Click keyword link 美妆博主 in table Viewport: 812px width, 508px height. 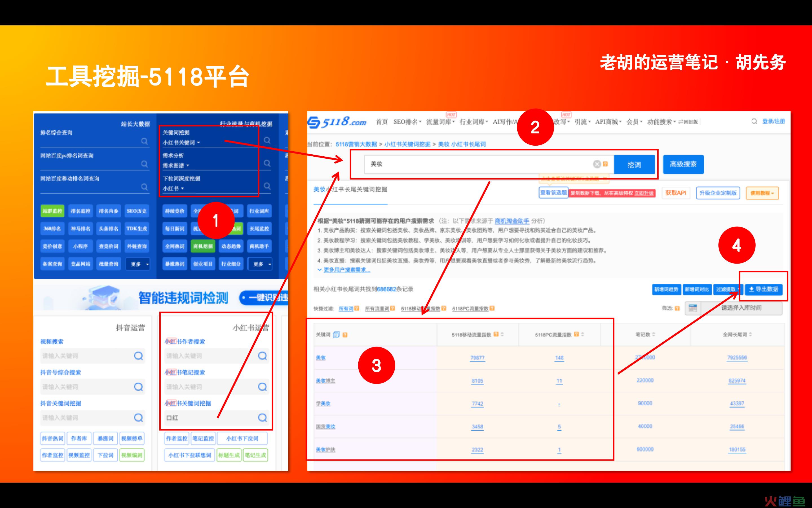click(x=325, y=381)
